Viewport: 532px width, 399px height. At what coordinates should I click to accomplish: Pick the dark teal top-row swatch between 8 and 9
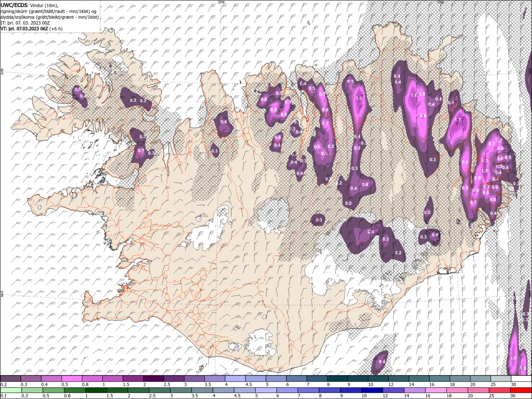click(337, 379)
